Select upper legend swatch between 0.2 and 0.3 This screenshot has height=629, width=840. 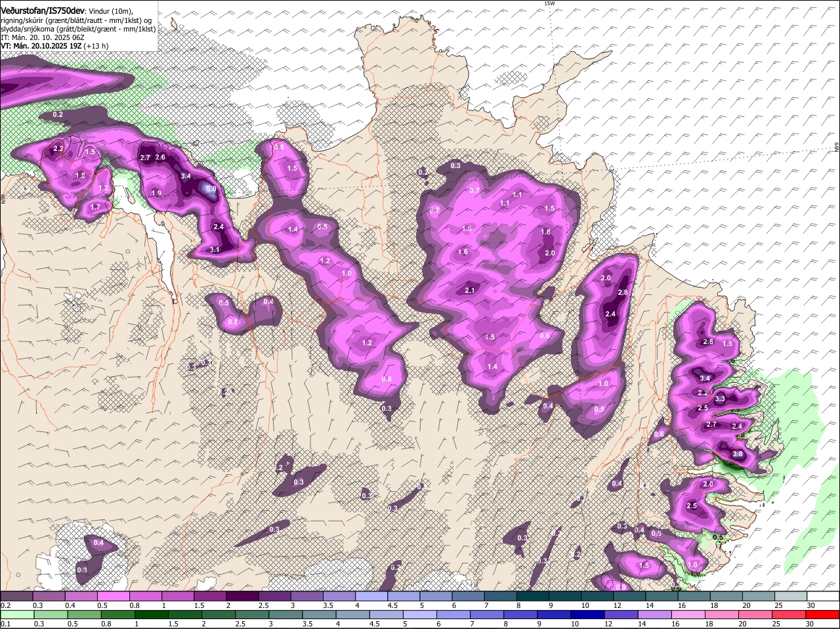click(16, 596)
